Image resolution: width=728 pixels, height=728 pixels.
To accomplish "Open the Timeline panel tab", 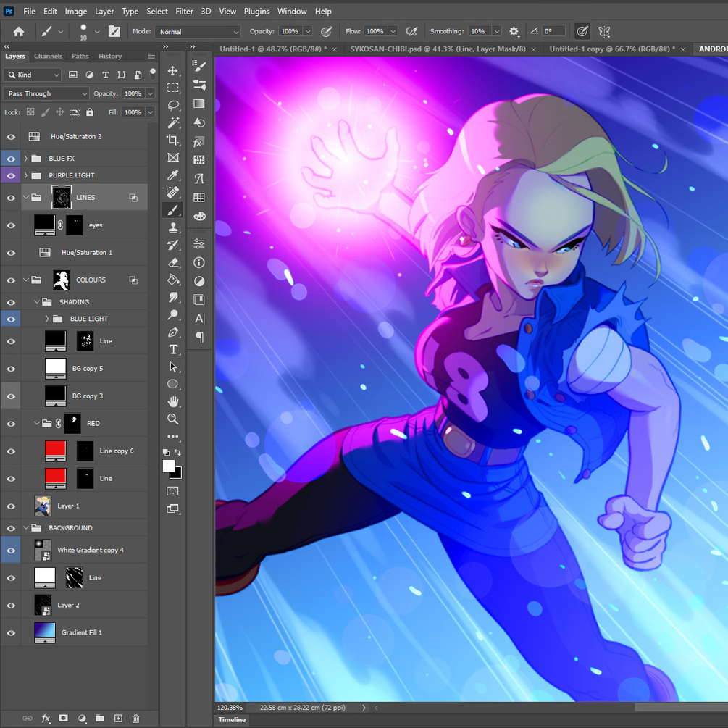I will coord(232,719).
